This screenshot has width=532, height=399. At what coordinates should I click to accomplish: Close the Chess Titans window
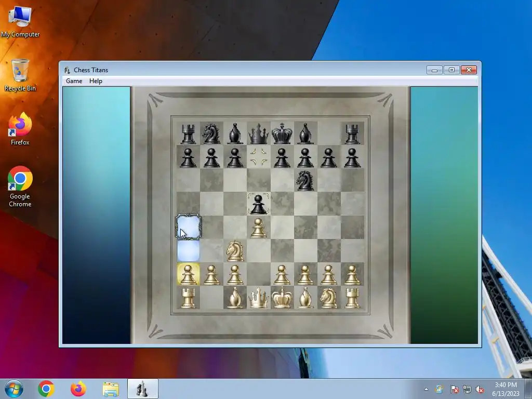(469, 70)
